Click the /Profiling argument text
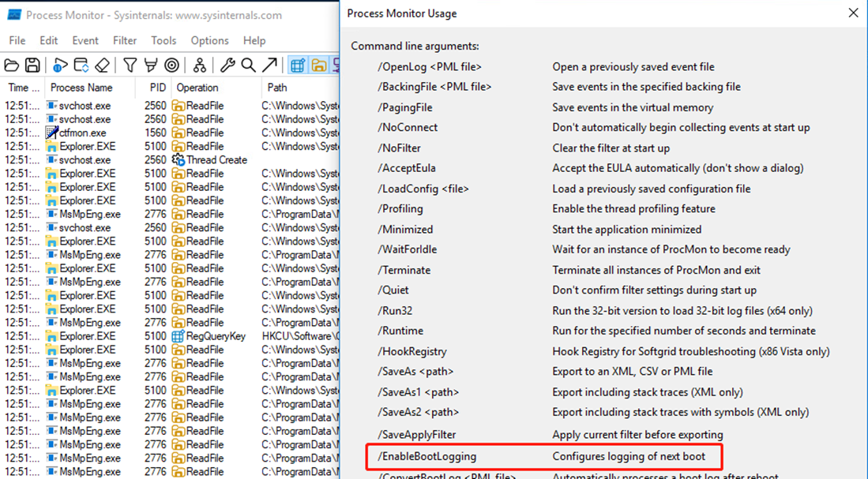The width and height of the screenshot is (868, 479). coord(400,208)
